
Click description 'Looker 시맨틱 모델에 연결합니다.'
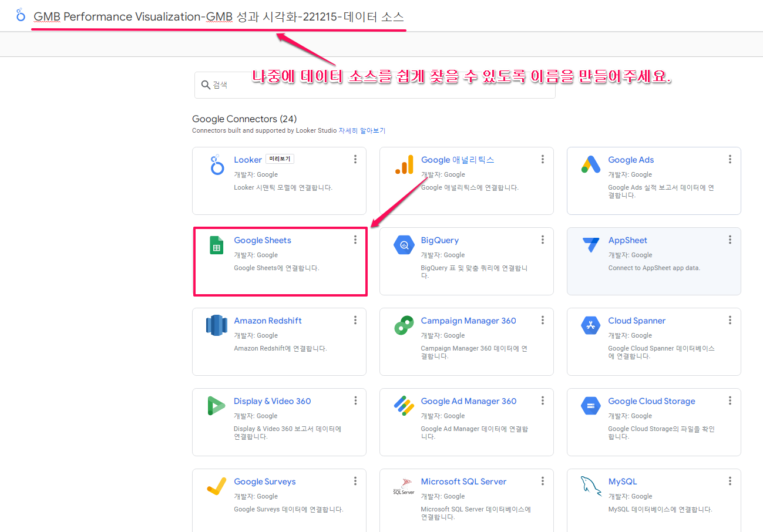pyautogui.click(x=283, y=188)
